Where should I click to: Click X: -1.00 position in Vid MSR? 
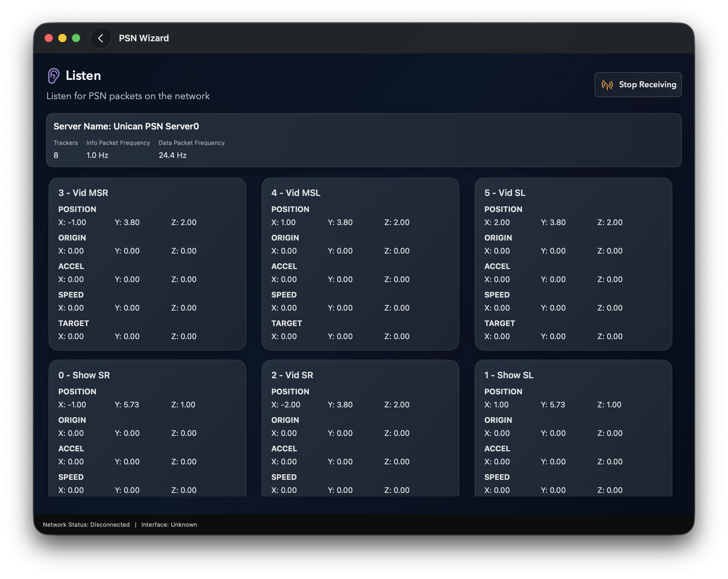tap(72, 222)
